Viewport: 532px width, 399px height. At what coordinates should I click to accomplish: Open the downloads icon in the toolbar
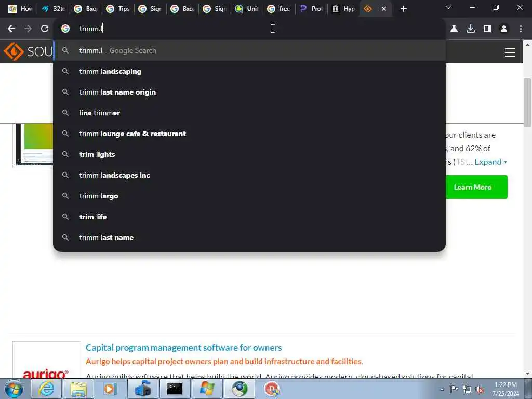471,29
